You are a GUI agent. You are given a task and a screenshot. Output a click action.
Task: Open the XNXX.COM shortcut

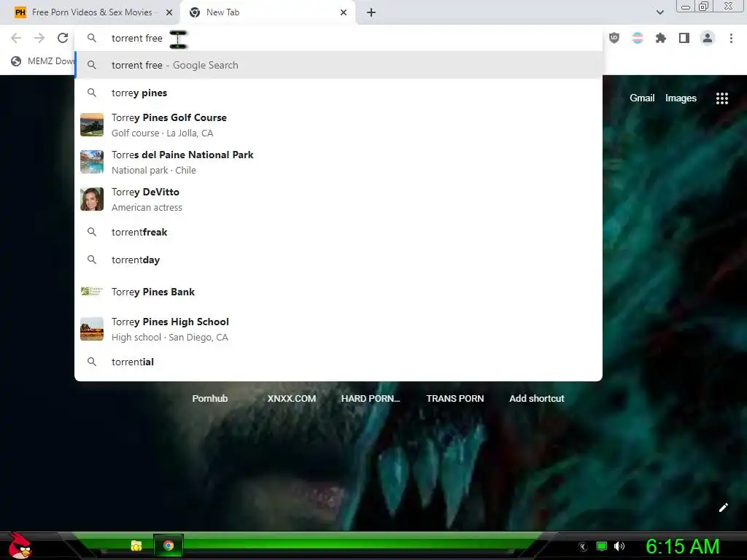(x=292, y=399)
